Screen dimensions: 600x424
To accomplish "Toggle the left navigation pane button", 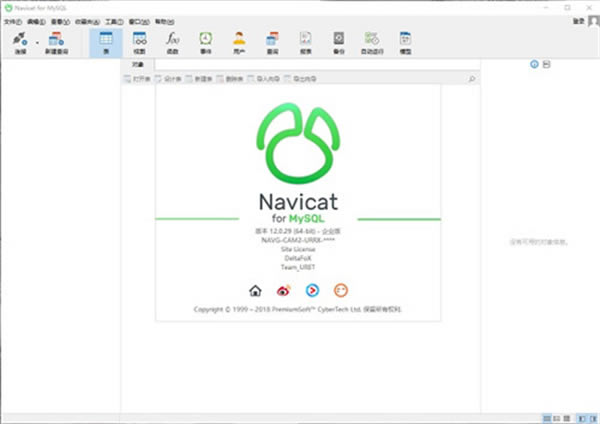I will pyautogui.click(x=581, y=419).
